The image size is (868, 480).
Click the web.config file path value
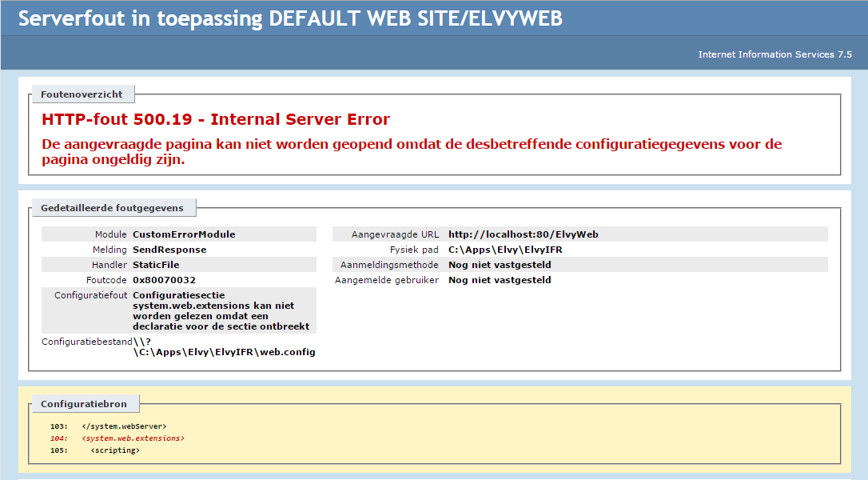(225, 346)
